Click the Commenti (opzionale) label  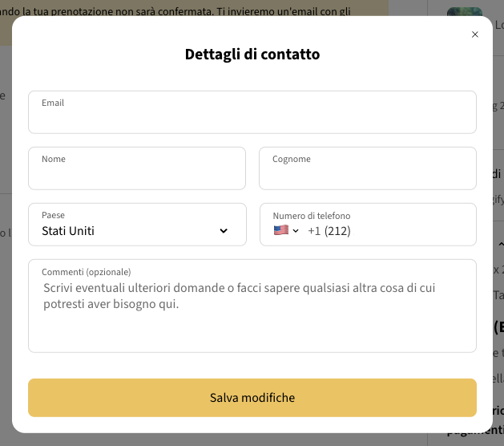tap(87, 272)
